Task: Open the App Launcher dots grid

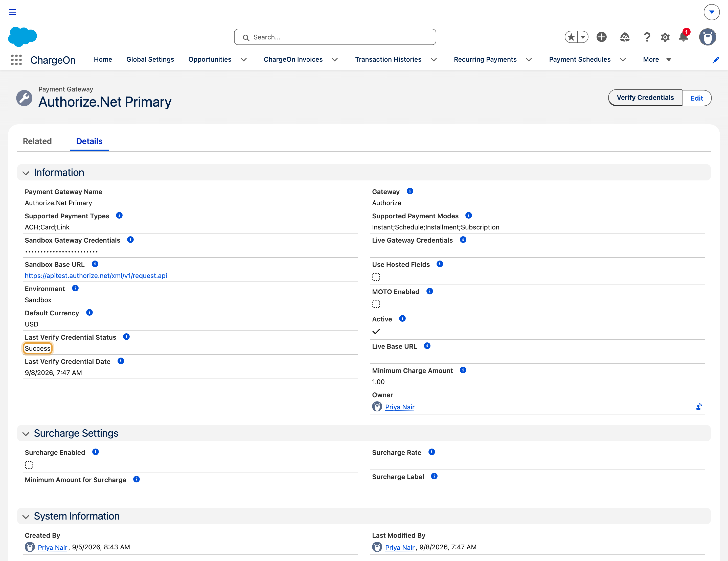Action: [16, 60]
